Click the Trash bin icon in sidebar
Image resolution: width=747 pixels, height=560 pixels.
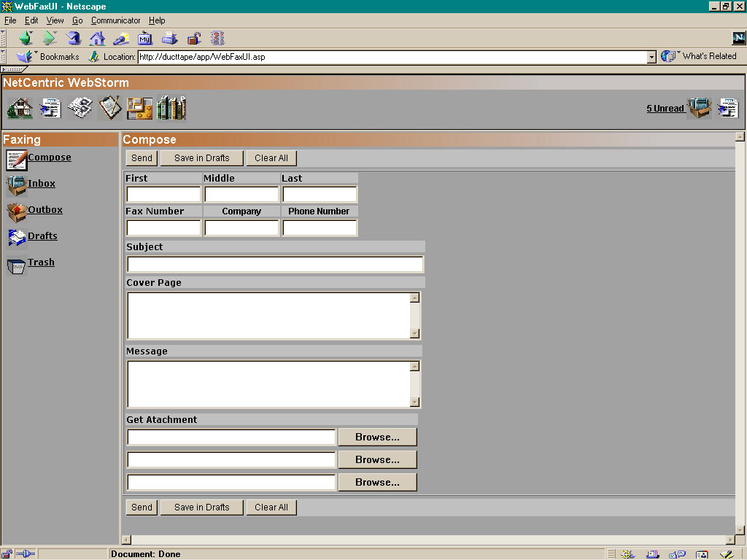coord(16,265)
